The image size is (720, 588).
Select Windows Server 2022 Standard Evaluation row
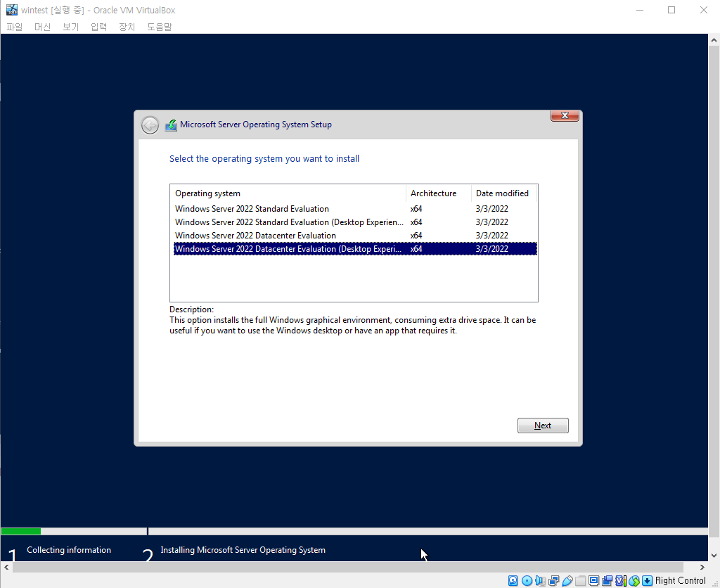point(355,209)
